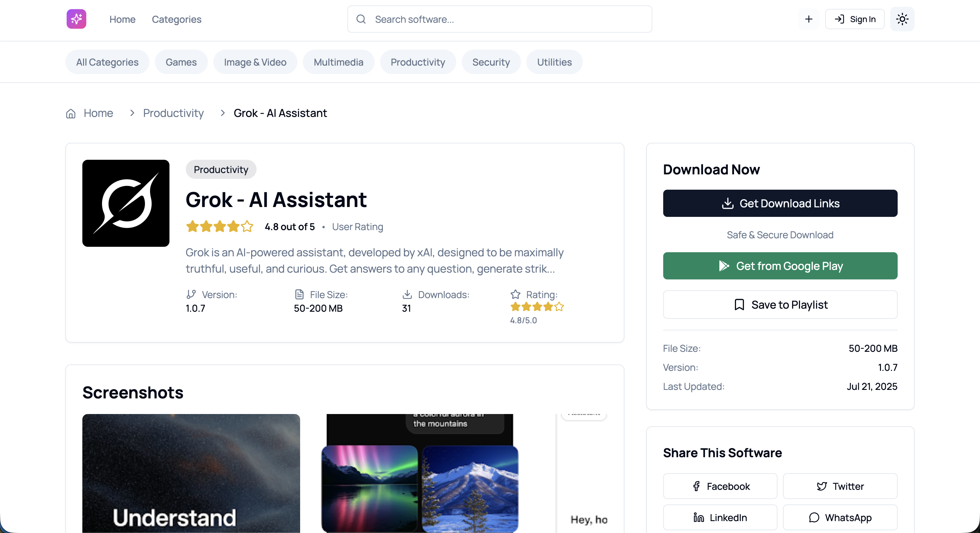Click the star rating under the title

click(219, 227)
